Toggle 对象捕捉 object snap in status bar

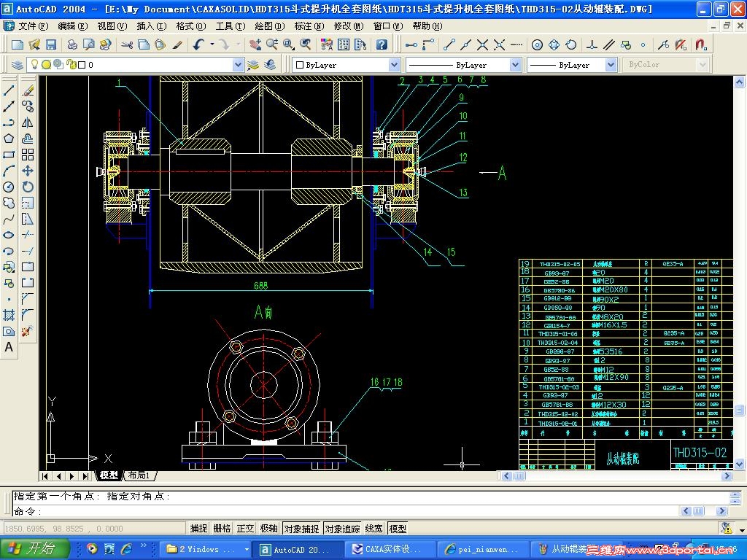point(301,529)
